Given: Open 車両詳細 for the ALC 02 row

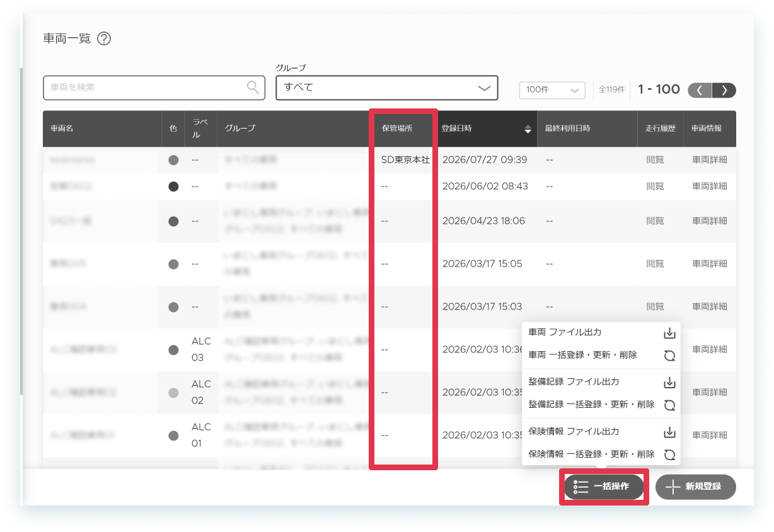Looking at the screenshot, I should [710, 393].
